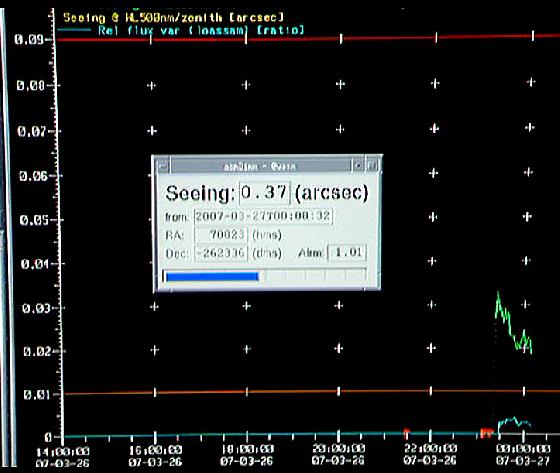Click the small red marker near 22:00 on the time axis
The width and height of the screenshot is (560, 473).
(406, 432)
